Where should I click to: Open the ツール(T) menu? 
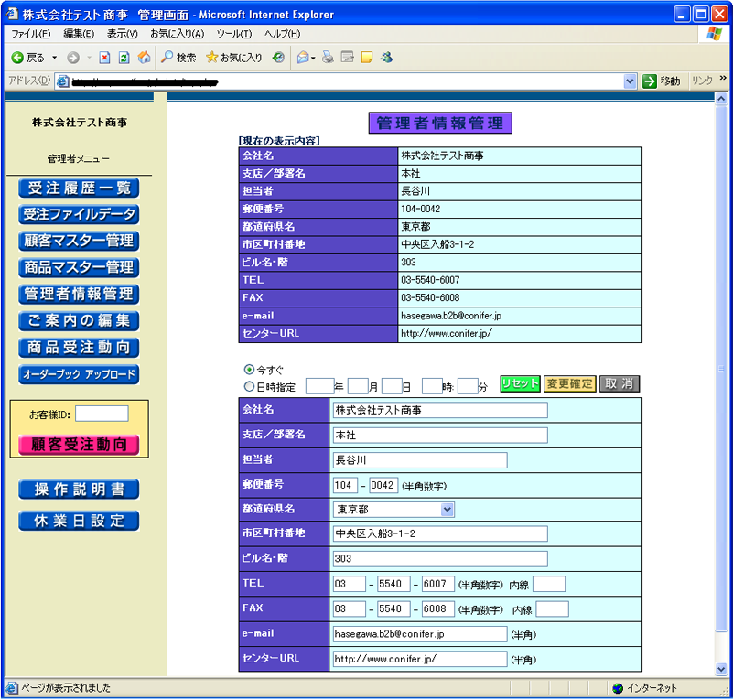(x=233, y=34)
